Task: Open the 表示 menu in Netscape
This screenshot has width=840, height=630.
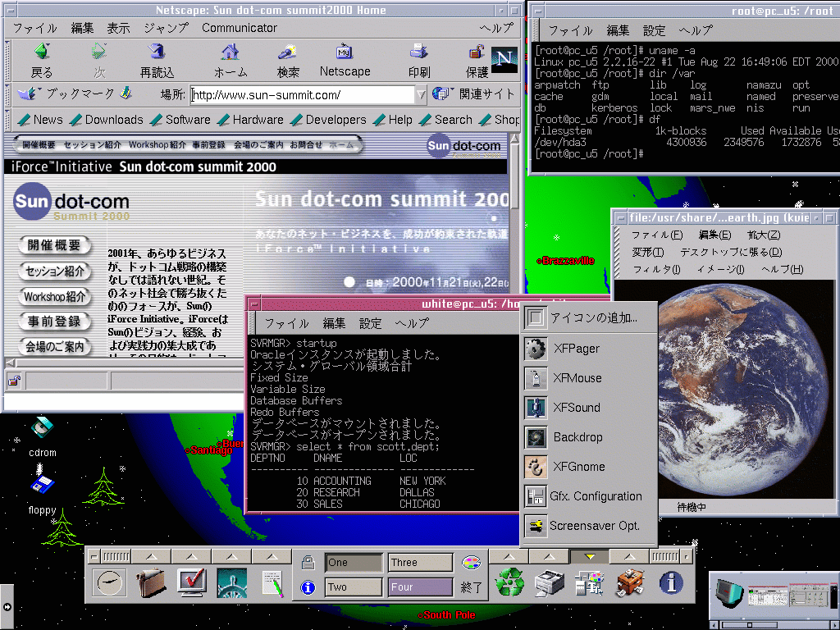Action: (x=118, y=28)
